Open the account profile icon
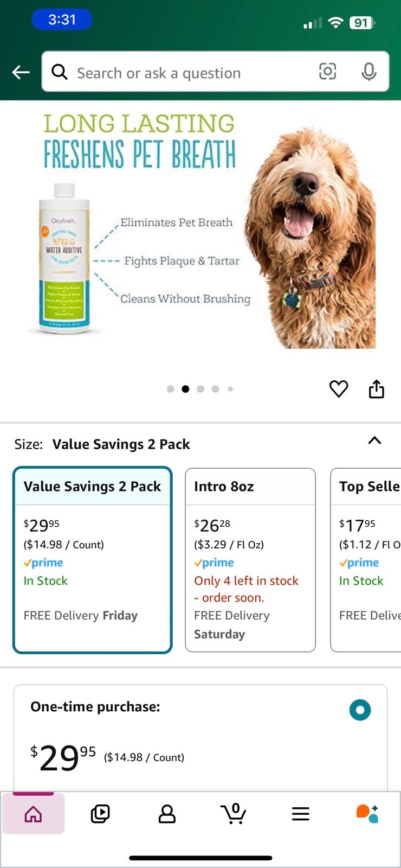401x868 pixels. pyautogui.click(x=167, y=814)
